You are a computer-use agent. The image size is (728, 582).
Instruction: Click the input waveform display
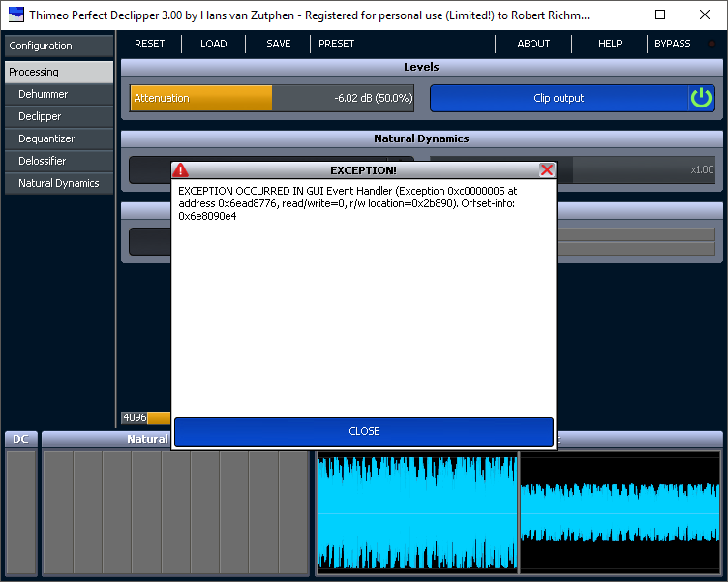[417, 513]
